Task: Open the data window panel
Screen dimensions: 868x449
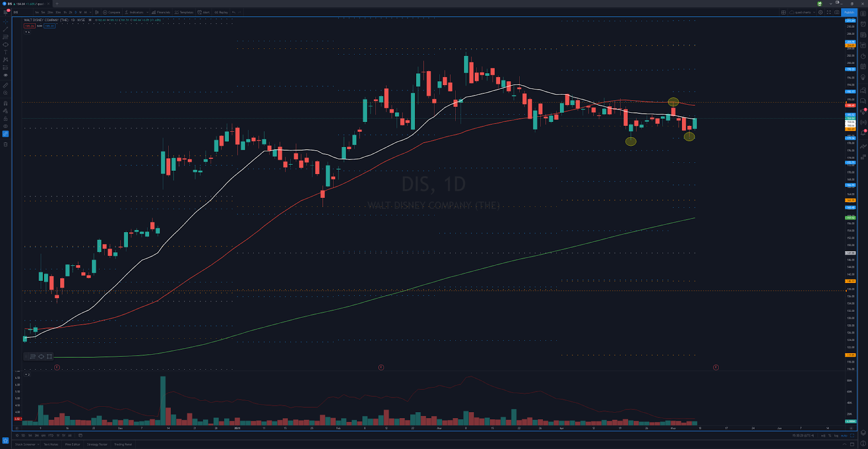Action: coord(863,46)
